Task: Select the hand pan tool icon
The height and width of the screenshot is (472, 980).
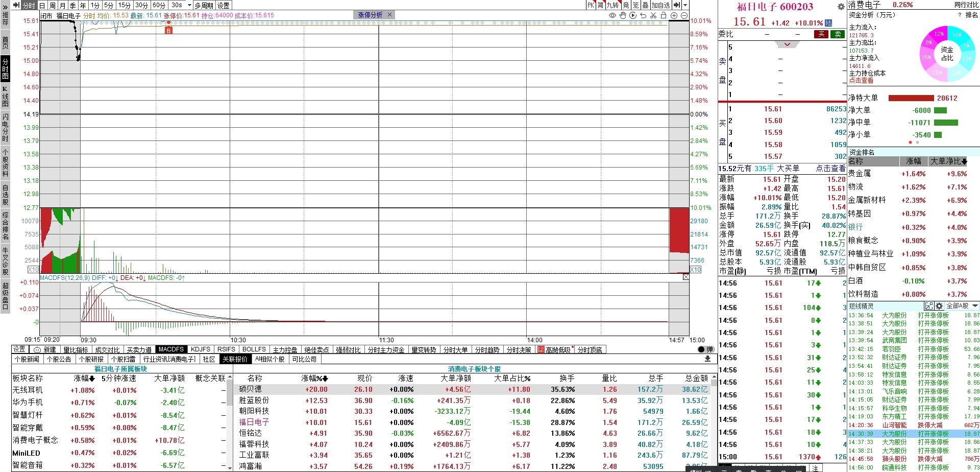Action: (x=623, y=15)
